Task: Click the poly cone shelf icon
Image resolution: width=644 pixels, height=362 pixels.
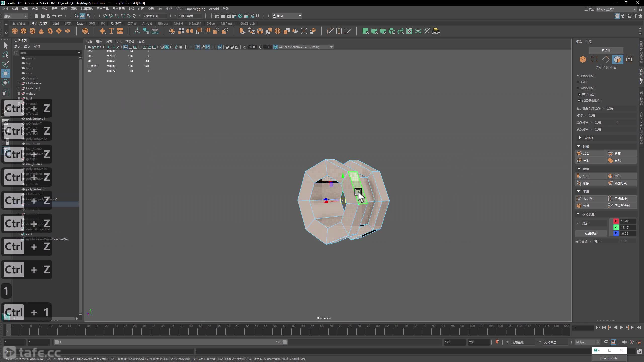Action: pyautogui.click(x=41, y=31)
